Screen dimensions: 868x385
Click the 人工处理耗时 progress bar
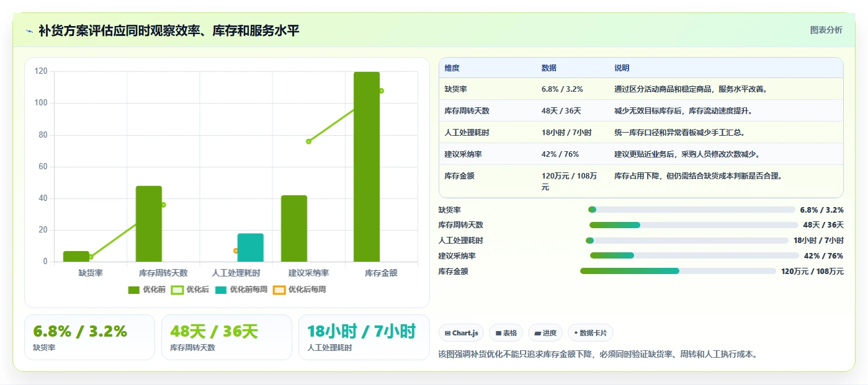[687, 241]
